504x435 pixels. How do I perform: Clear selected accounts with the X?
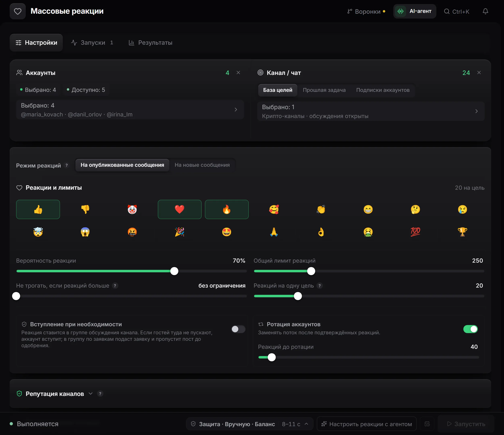[x=238, y=72]
